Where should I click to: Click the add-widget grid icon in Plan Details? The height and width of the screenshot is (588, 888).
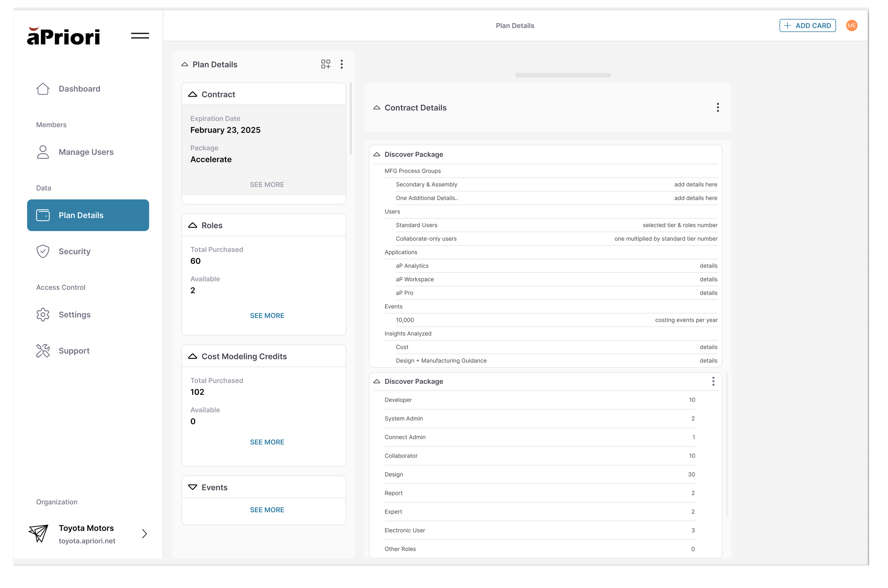point(325,64)
